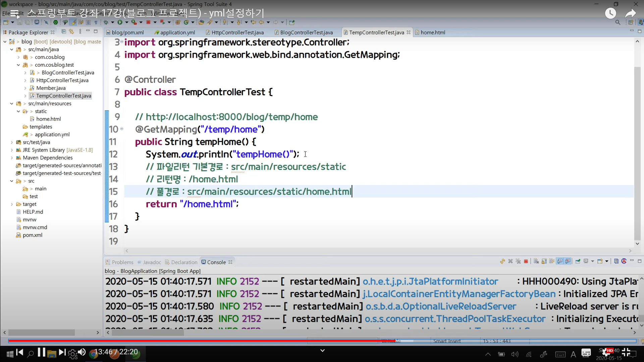Click the Console relaunch arrows icon
This screenshot has height=362, width=644.
[502, 261]
